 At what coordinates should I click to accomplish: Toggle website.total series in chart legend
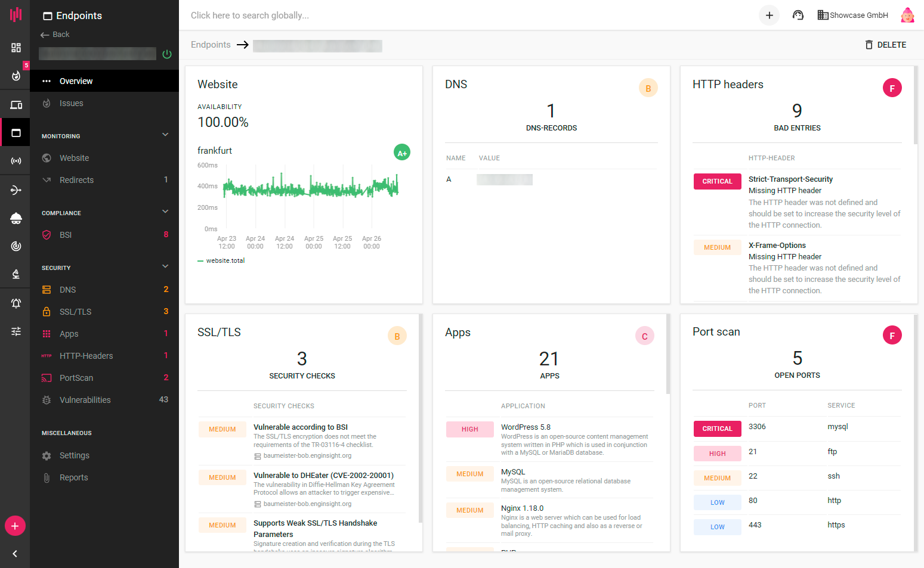pyautogui.click(x=222, y=260)
